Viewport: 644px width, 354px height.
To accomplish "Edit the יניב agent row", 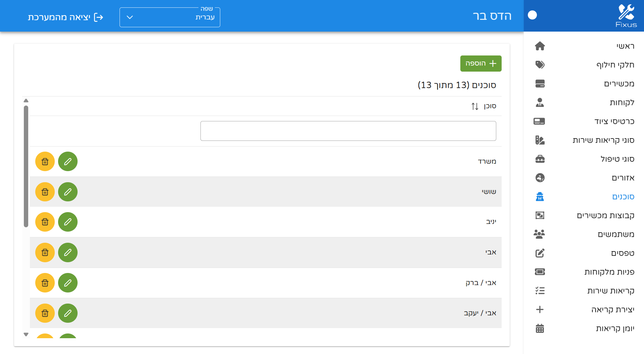I will point(68,222).
